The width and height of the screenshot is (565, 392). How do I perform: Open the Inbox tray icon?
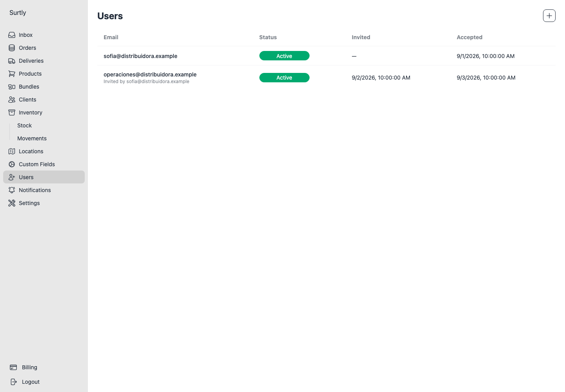pos(12,35)
